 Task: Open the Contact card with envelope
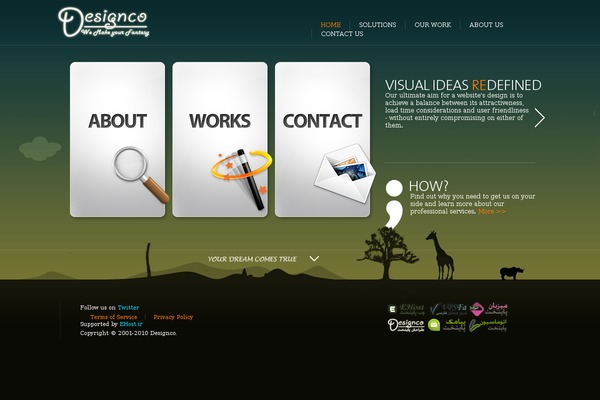322,139
